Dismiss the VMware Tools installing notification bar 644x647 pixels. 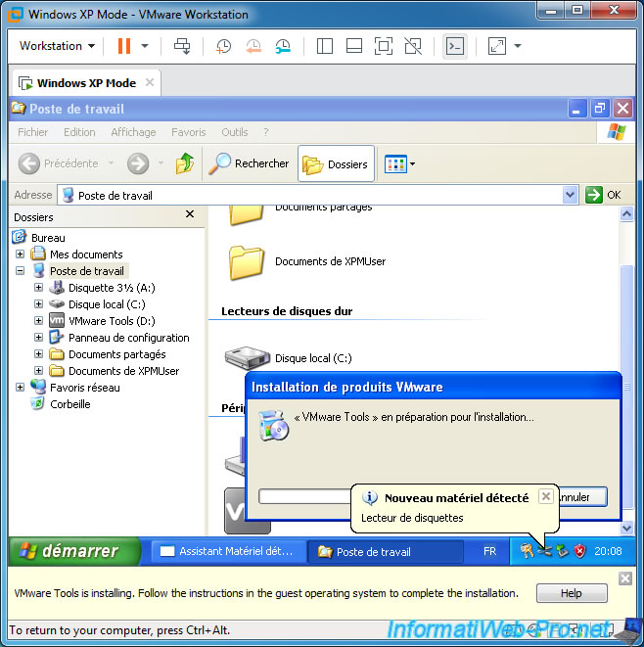click(x=625, y=578)
